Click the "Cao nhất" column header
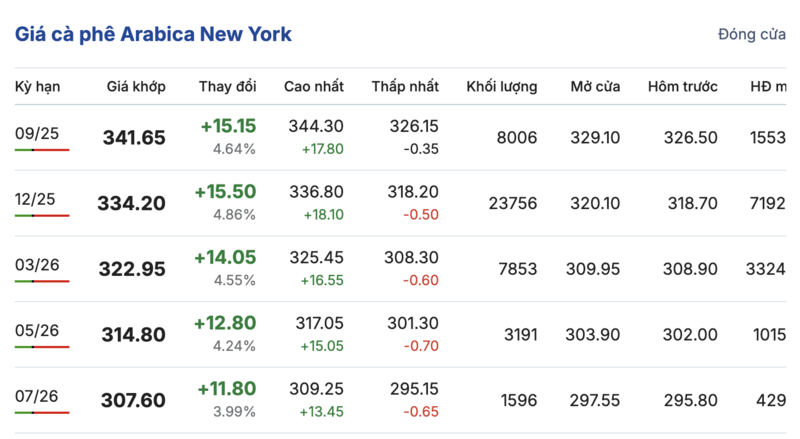The image size is (800, 439). click(x=314, y=87)
